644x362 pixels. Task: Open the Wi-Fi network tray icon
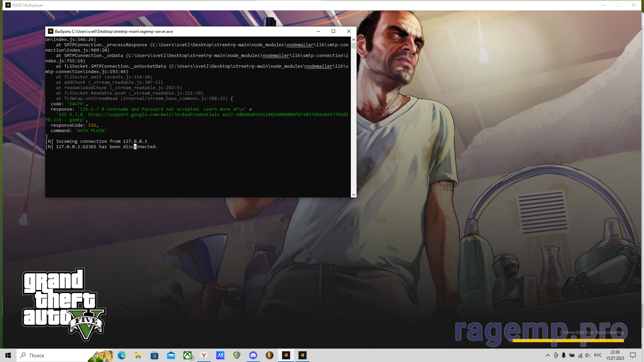pos(580,355)
